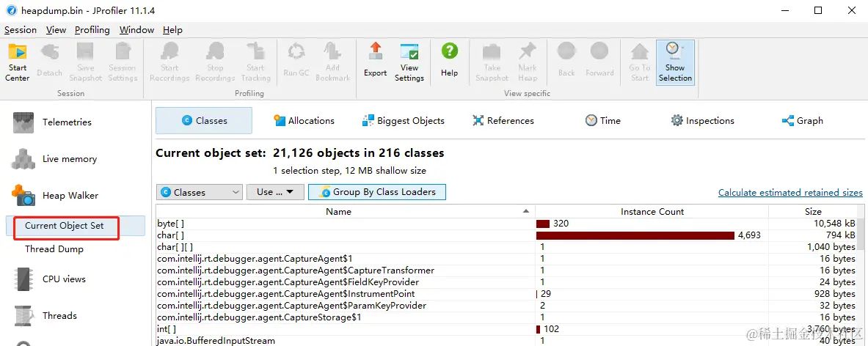868x346 pixels.
Task: Click the 4,693 instance count bar
Action: click(x=635, y=235)
